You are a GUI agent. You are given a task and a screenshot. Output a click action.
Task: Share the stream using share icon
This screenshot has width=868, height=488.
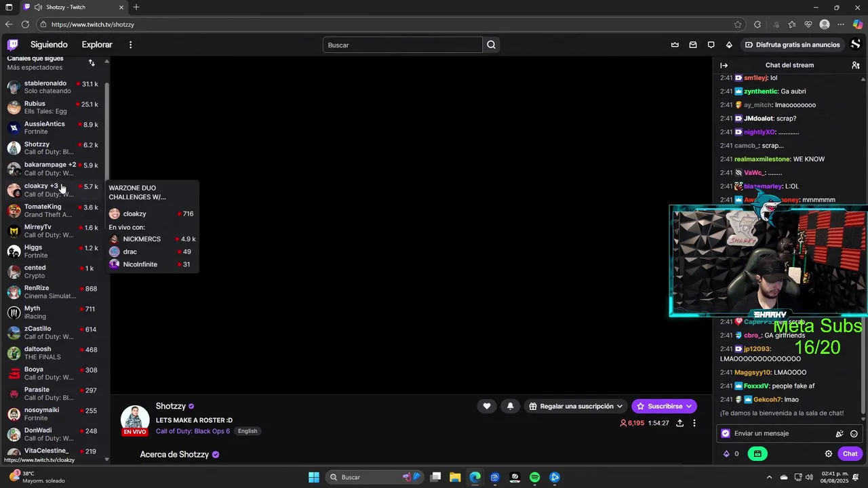click(679, 423)
